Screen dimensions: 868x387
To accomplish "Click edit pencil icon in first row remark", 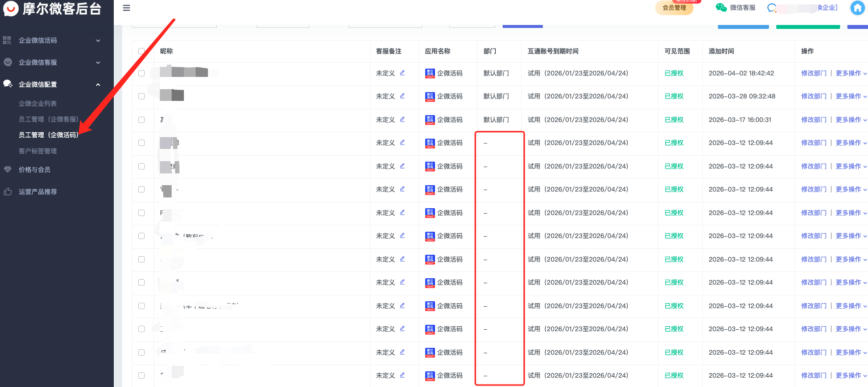I will pyautogui.click(x=402, y=73).
